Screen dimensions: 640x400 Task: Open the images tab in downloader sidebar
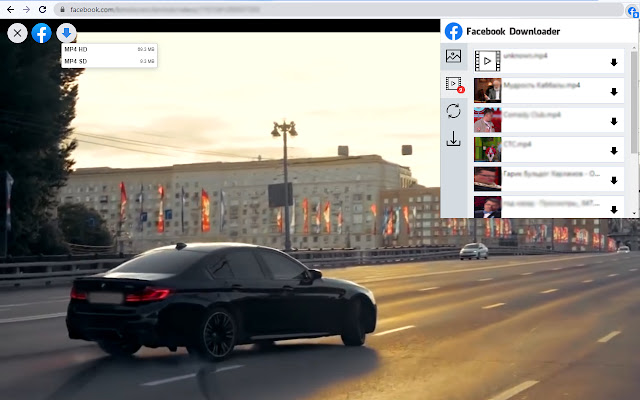click(x=453, y=57)
